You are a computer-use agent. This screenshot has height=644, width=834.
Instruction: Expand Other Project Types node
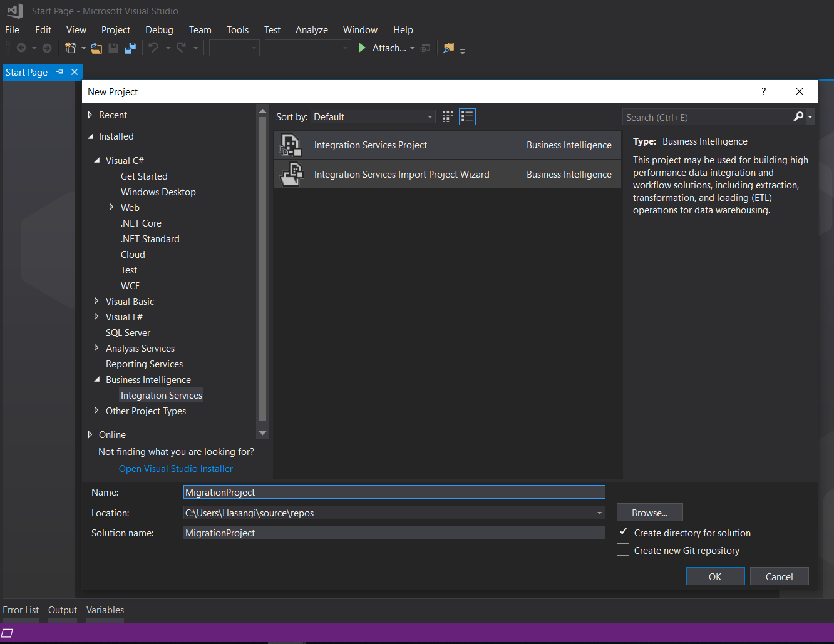click(96, 411)
